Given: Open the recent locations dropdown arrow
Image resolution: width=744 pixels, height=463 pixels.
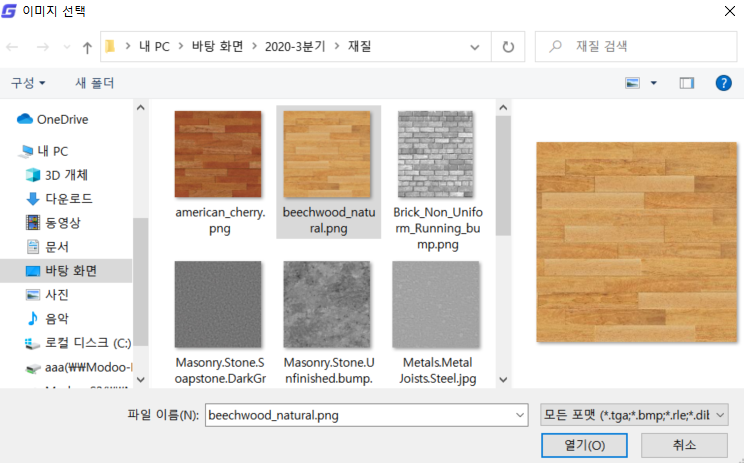Looking at the screenshot, I should pos(67,46).
